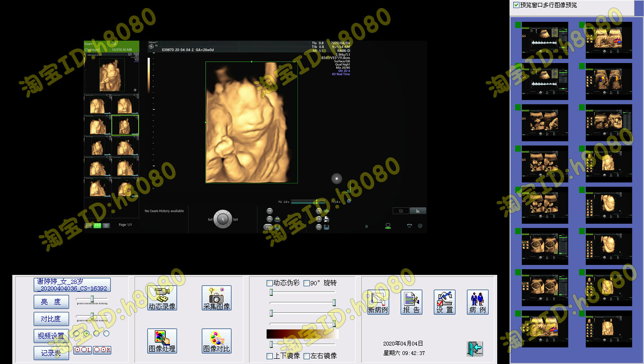Viewport: 644px width, 364px height.
Task: Open the settings dialog (设置)
Action: pos(444,302)
